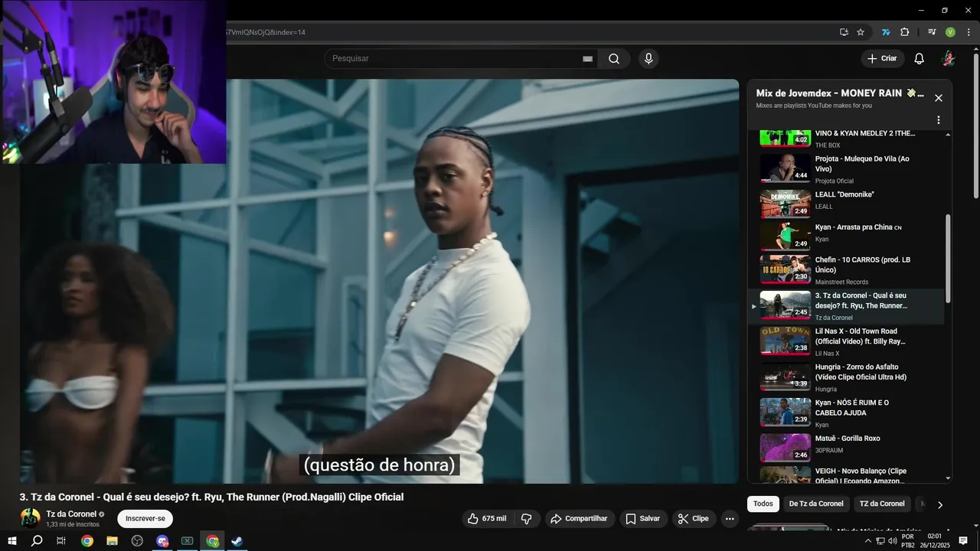The height and width of the screenshot is (551, 980).
Task: Open Steam from taskbar
Action: (x=237, y=541)
